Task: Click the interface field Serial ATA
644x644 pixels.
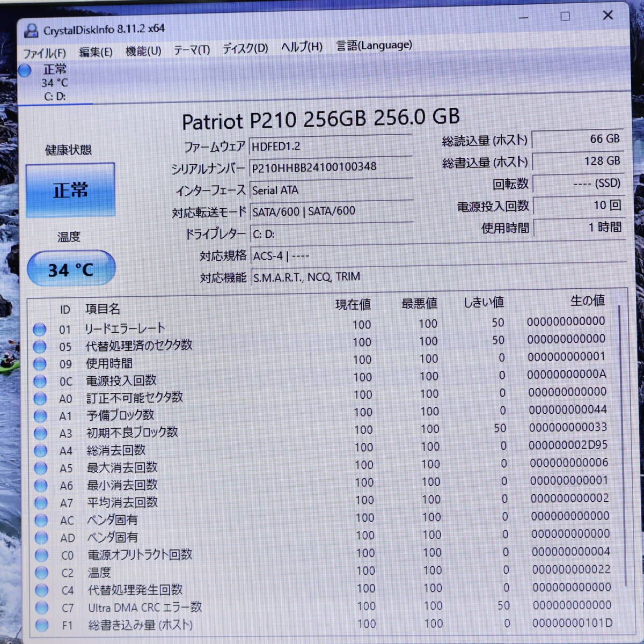Action: (331, 189)
